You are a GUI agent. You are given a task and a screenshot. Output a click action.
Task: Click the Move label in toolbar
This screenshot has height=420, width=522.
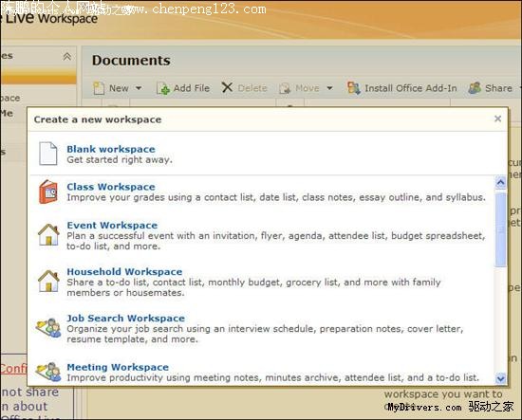point(308,88)
